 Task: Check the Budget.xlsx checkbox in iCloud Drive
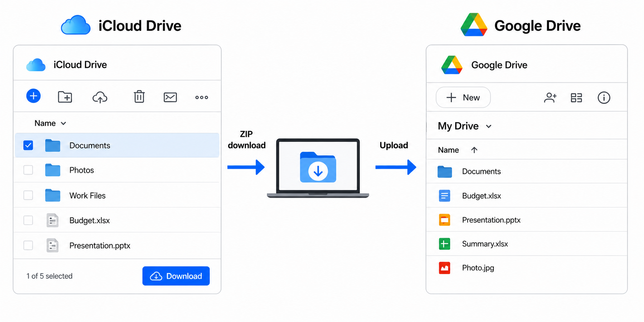click(x=28, y=220)
